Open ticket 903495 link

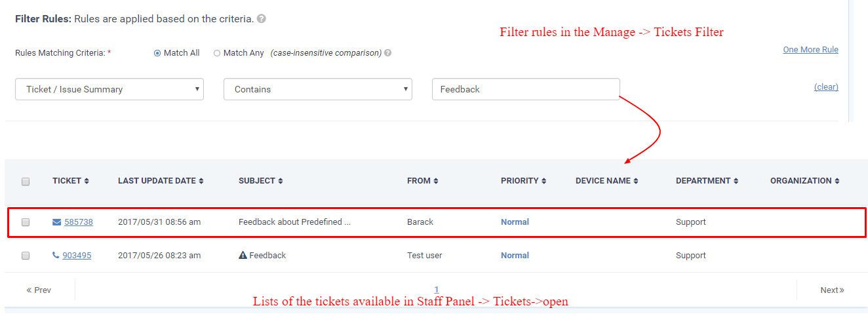(77, 256)
